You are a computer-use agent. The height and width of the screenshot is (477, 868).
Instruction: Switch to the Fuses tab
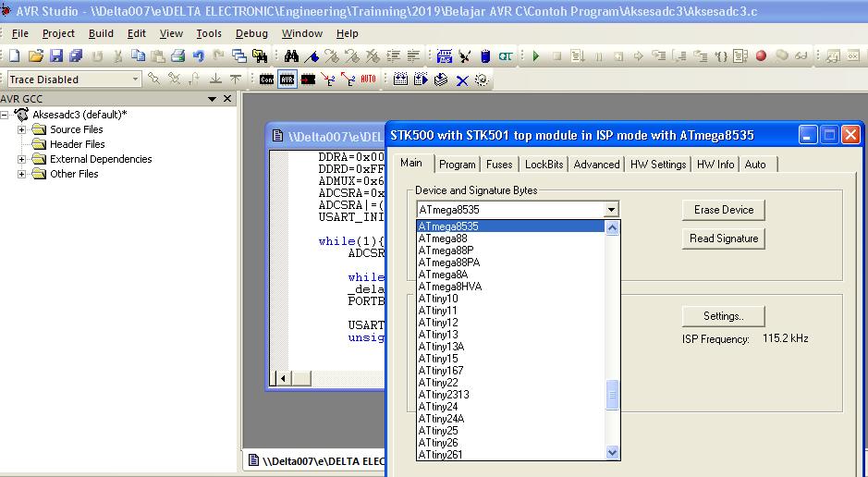(499, 165)
